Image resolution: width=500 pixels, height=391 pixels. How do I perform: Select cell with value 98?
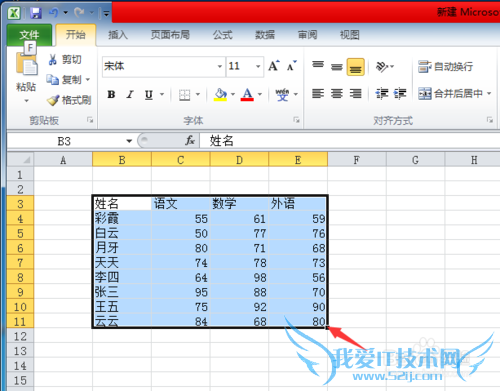pos(239,277)
